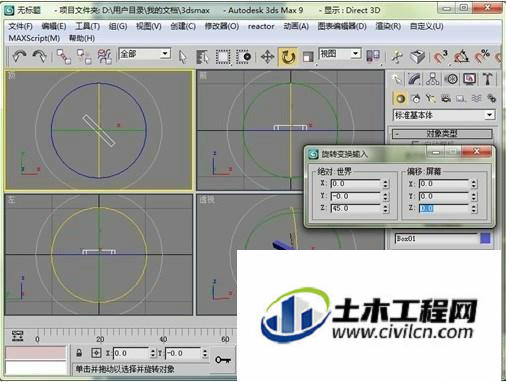Select Helpers category icon
The image size is (506, 382).
tap(461, 98)
